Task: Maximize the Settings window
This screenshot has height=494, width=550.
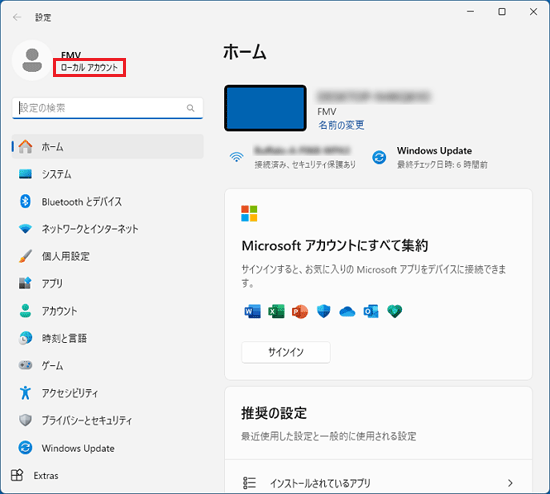Action: click(x=502, y=12)
